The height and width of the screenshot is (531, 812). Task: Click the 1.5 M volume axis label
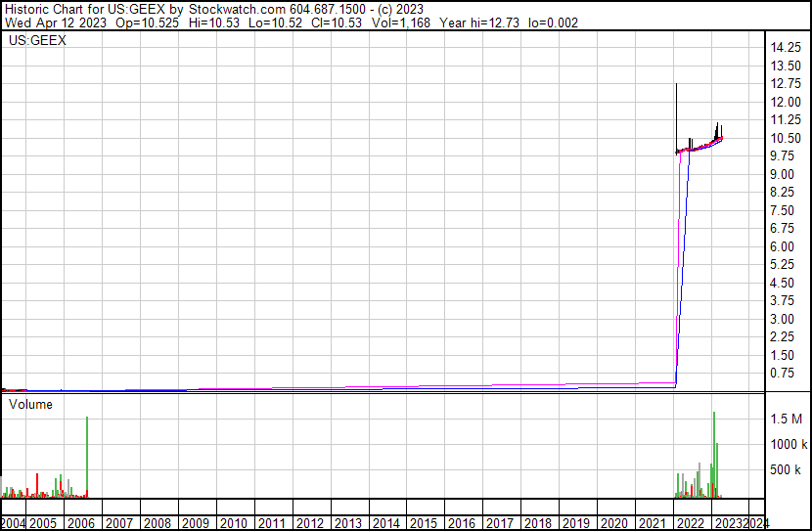[x=787, y=420]
